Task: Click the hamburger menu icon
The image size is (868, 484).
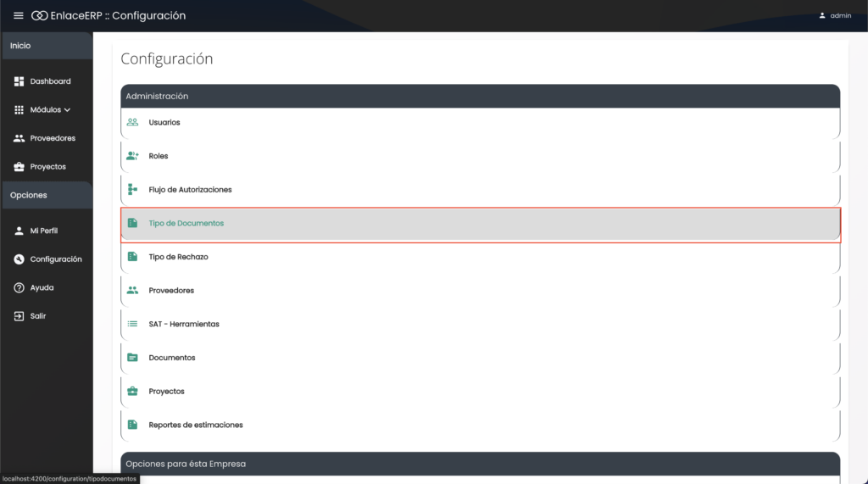Action: (x=19, y=15)
